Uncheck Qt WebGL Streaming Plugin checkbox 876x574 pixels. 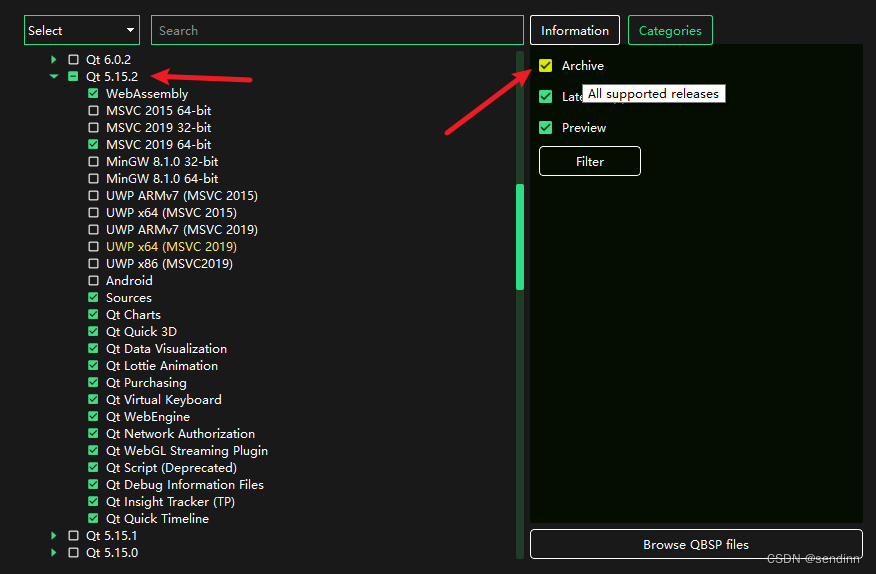[x=93, y=450]
